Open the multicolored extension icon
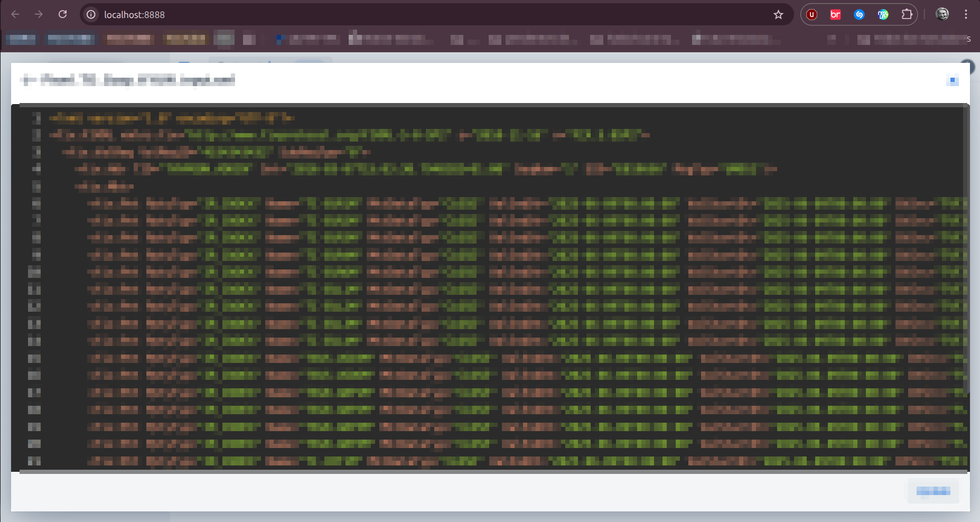Image resolution: width=980 pixels, height=522 pixels. (x=883, y=15)
